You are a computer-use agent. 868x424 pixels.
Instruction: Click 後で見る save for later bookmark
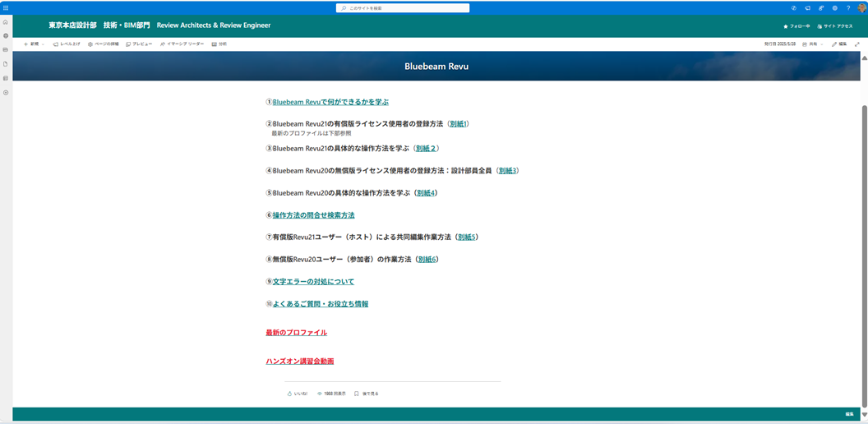click(x=367, y=394)
